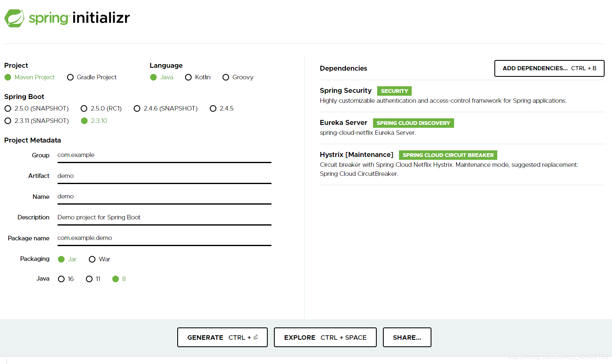The image size is (612, 364).
Task: Click the 'spring-cloud-netflix Eureka Server.' text
Action: click(368, 133)
